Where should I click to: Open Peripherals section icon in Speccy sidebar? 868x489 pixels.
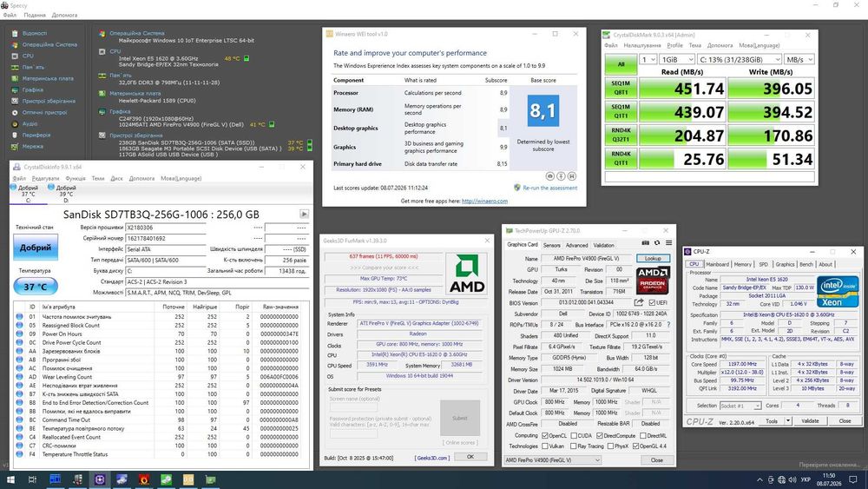click(x=15, y=135)
